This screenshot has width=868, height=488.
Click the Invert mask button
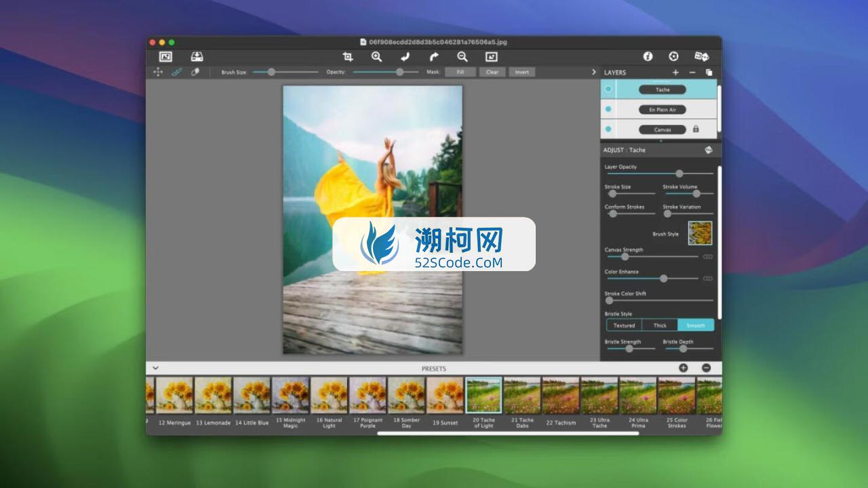(x=522, y=72)
